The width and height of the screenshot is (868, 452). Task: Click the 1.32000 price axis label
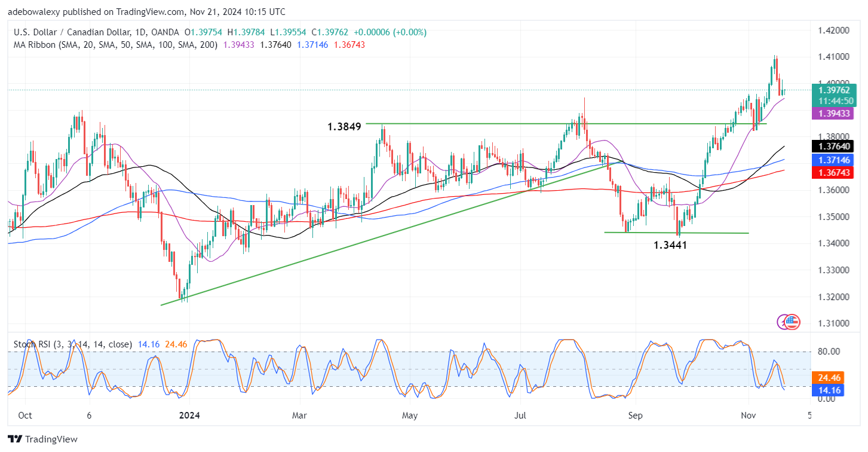tap(832, 297)
